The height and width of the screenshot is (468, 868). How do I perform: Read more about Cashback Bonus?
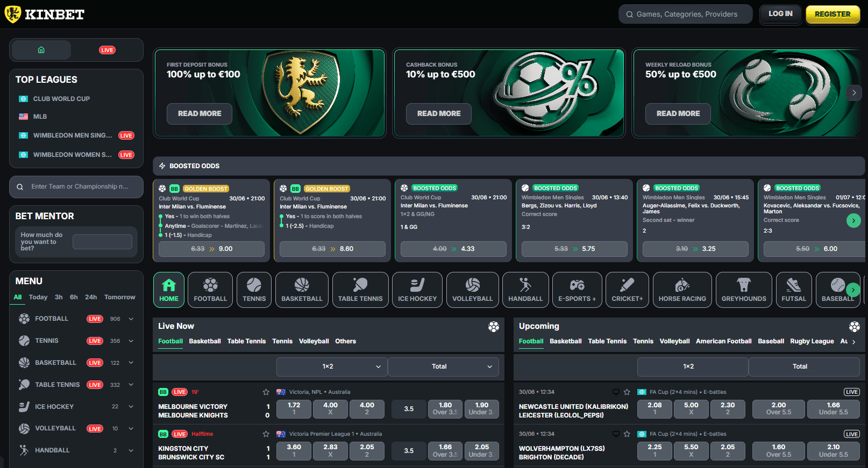tap(439, 114)
